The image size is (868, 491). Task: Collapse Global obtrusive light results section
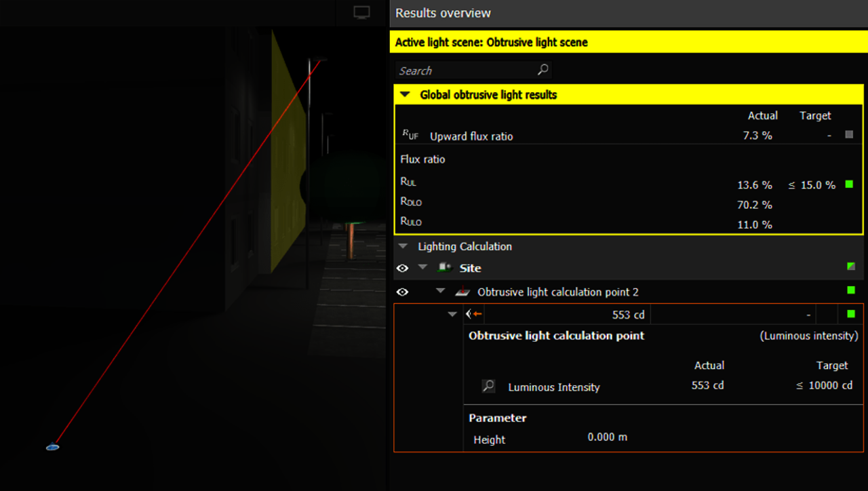(405, 95)
